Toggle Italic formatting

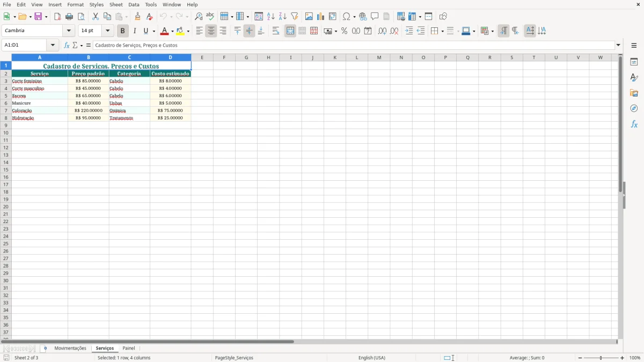click(135, 31)
